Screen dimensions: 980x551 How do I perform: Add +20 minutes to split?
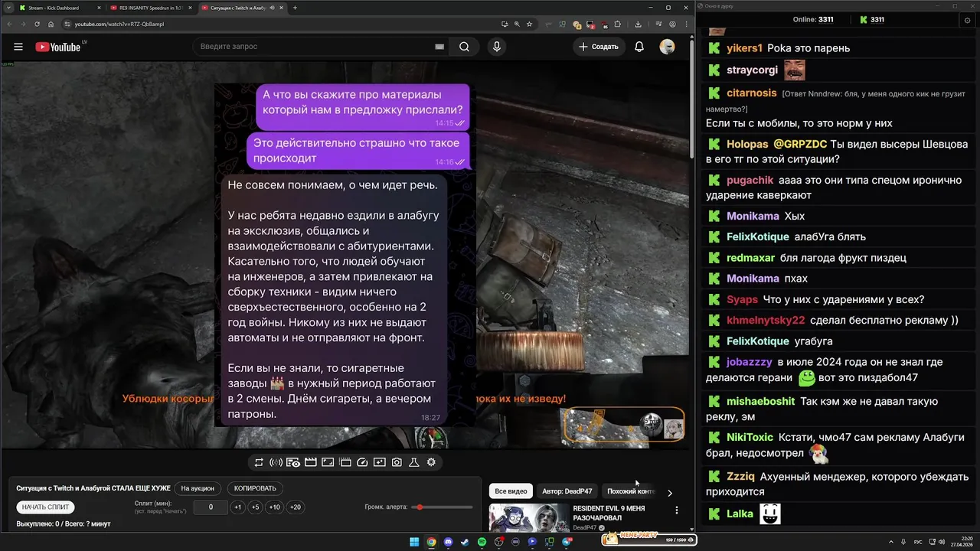pyautogui.click(x=295, y=507)
